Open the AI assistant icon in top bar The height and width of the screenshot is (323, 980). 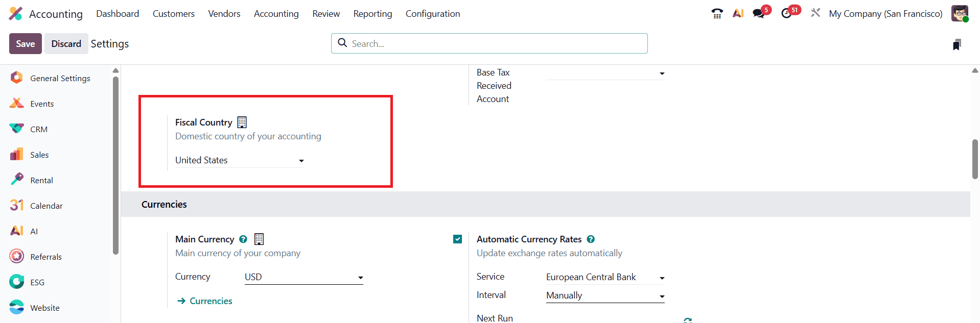[738, 14]
